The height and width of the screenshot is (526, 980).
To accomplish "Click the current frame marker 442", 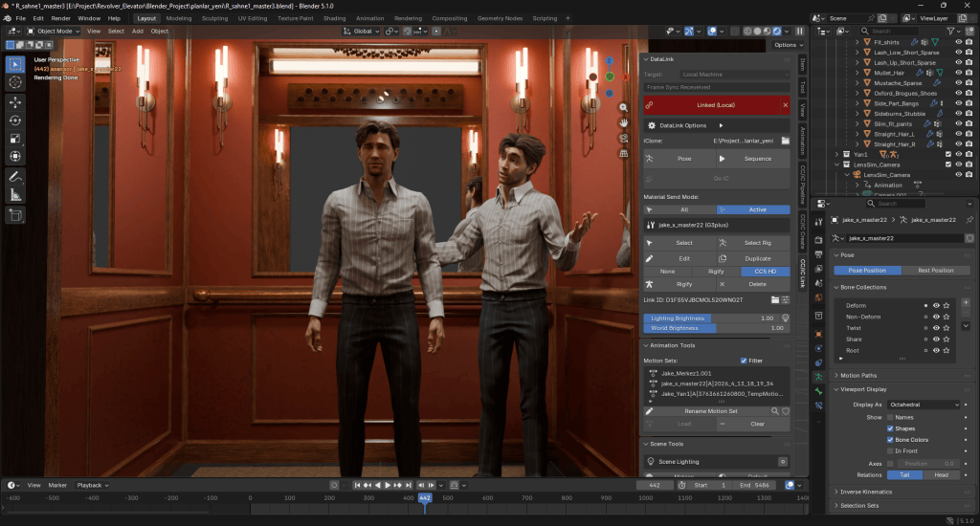I will (425, 498).
